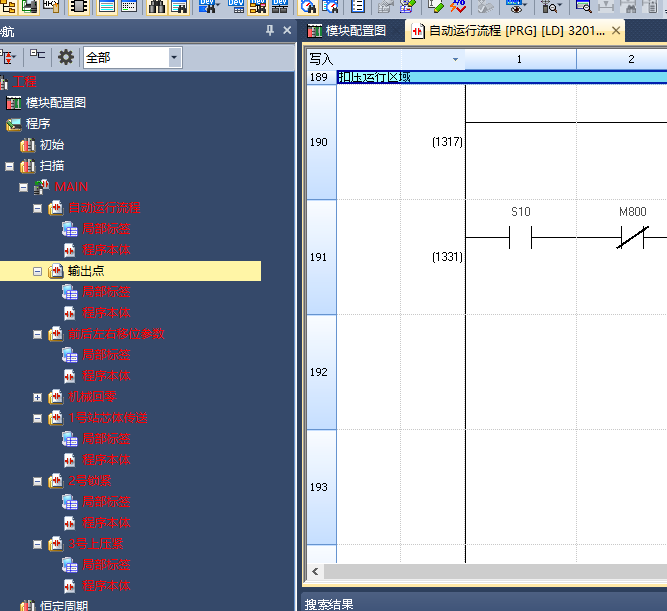Click the horizontal scrollbar left arrow in the ladder editor
The height and width of the screenshot is (611, 667).
(316, 572)
